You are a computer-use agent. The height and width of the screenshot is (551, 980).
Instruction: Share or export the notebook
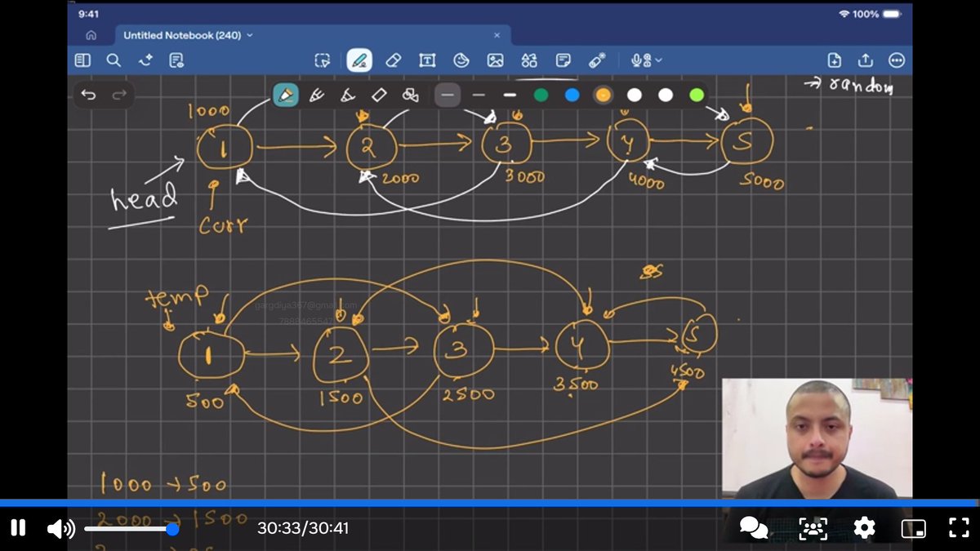(x=866, y=60)
